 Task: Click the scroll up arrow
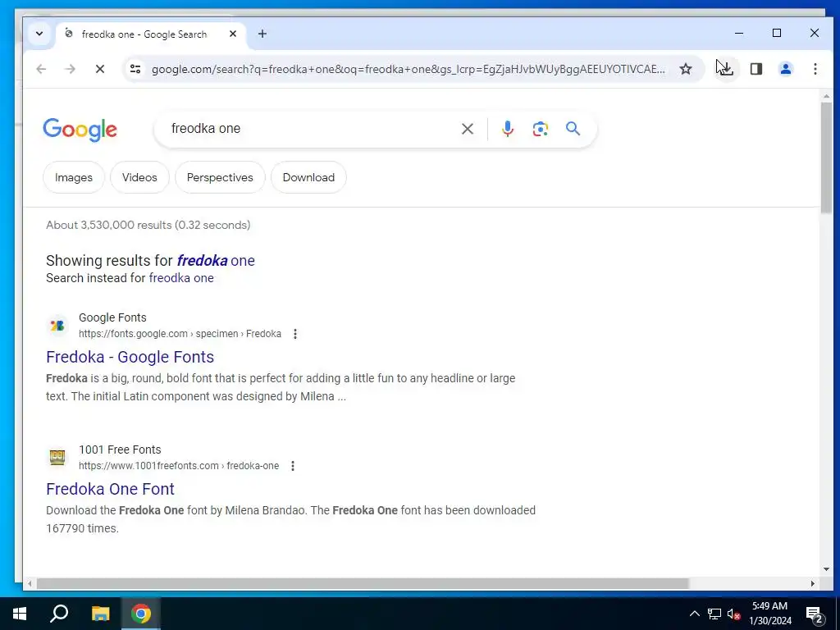(825, 97)
